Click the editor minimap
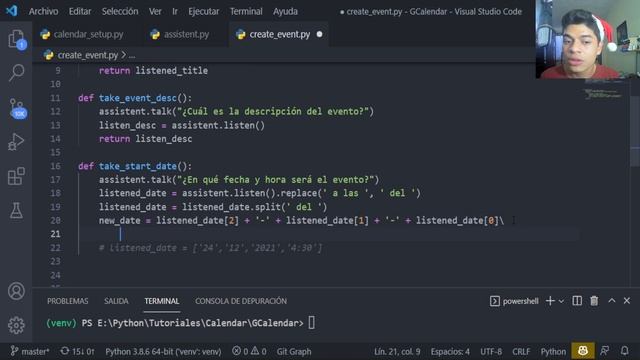 click(x=603, y=94)
